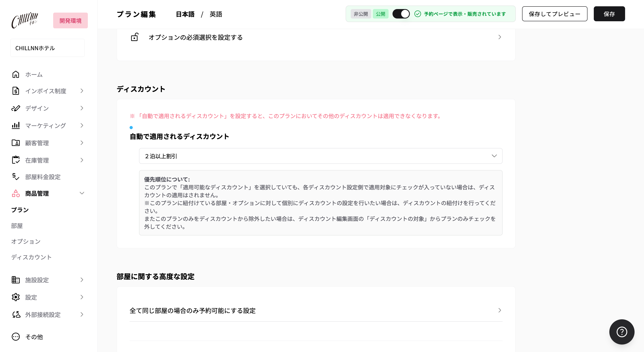This screenshot has height=352, width=644.
Task: Click the design pen icon
Action: tap(16, 108)
